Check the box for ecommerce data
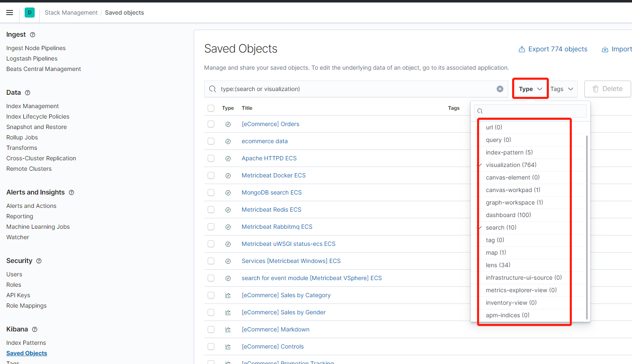Viewport: 632px width, 364px height. (211, 141)
